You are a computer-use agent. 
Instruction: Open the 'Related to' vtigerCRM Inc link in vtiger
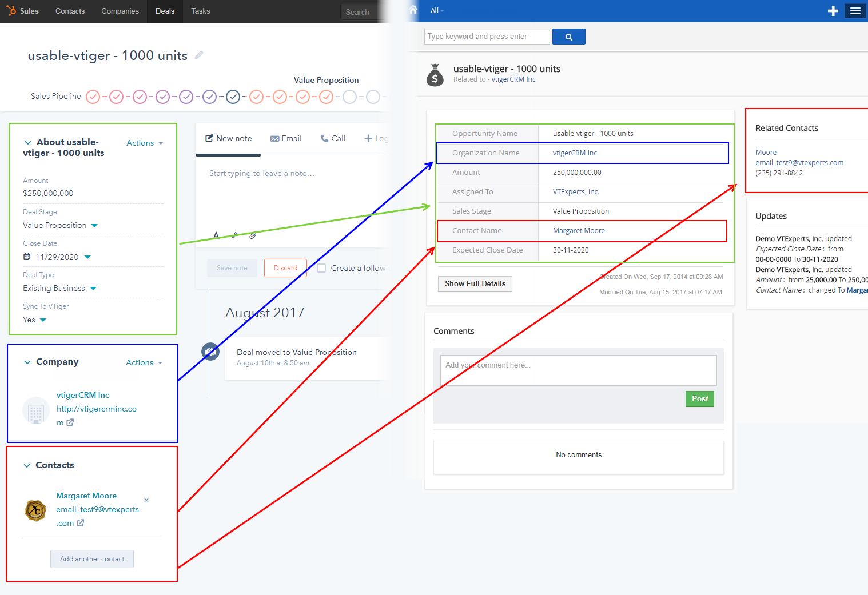click(x=513, y=79)
